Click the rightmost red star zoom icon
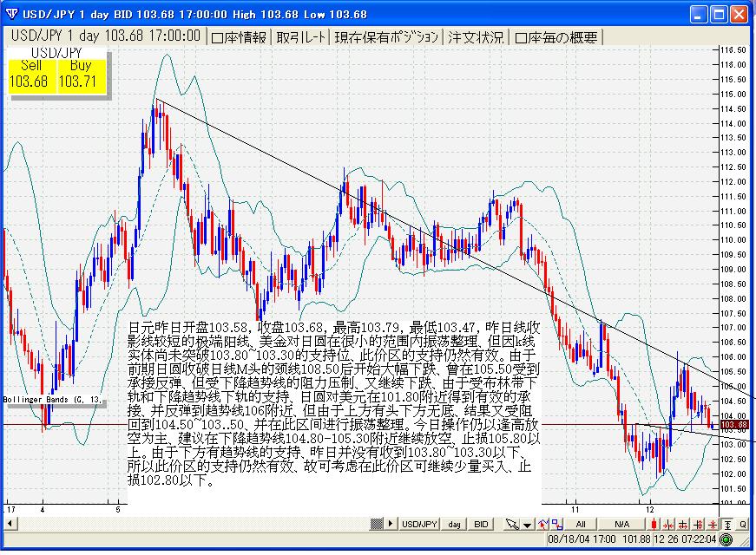Viewport: 756px width, 555px height. (x=712, y=524)
